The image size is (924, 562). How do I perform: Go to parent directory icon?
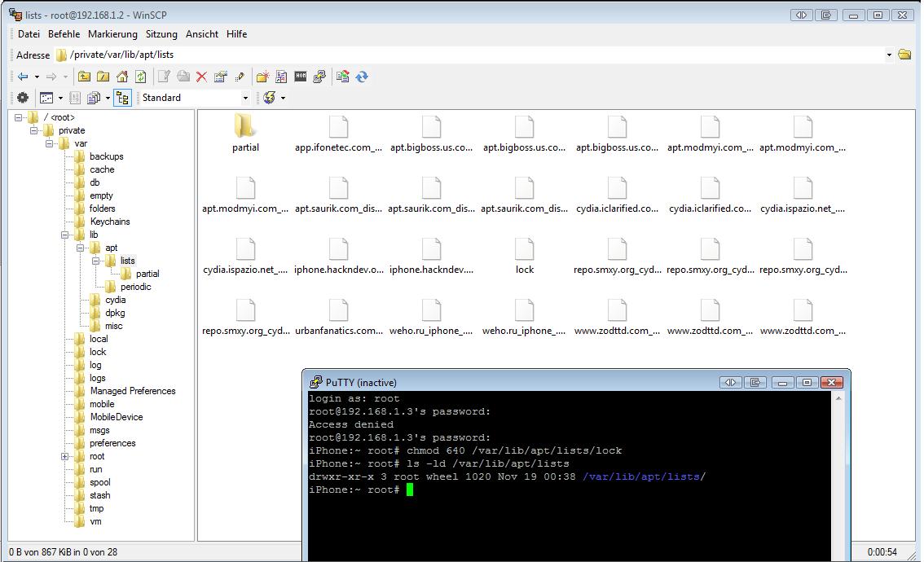[84, 77]
